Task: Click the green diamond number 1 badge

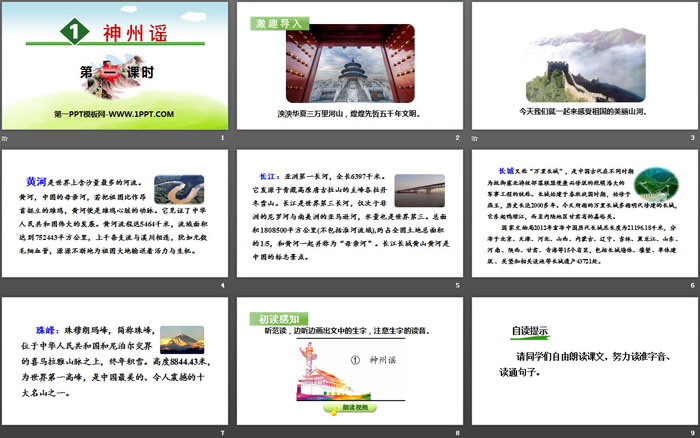Action: pos(75,31)
